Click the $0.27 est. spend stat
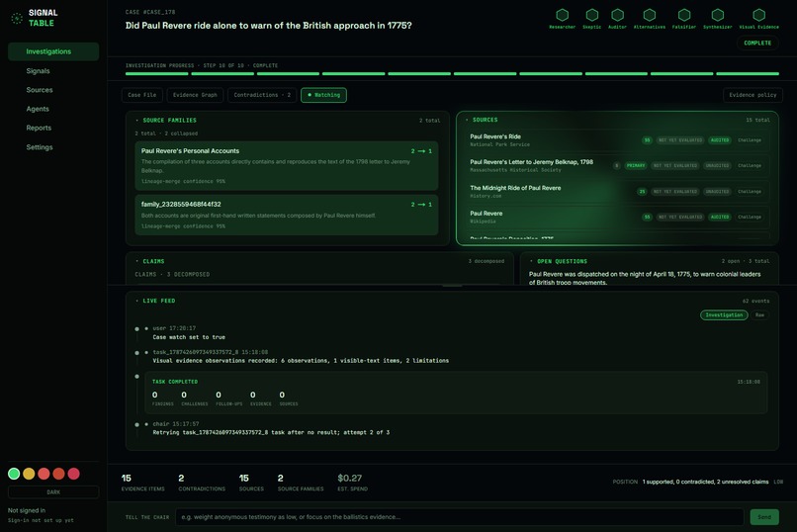The width and height of the screenshot is (797, 532). point(352,483)
